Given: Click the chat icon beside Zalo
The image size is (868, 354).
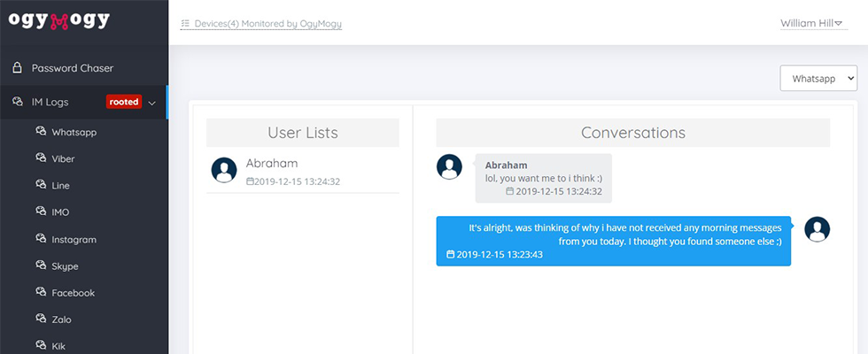Looking at the screenshot, I should 41,318.
